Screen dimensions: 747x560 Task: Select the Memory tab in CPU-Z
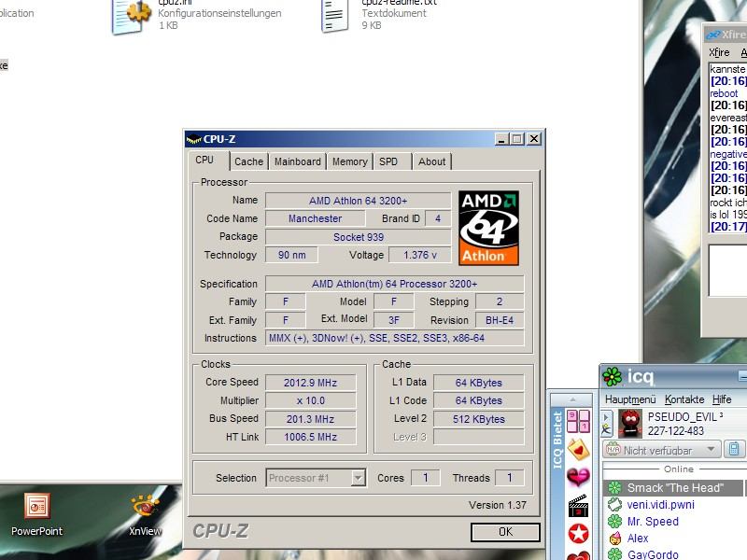tap(349, 161)
